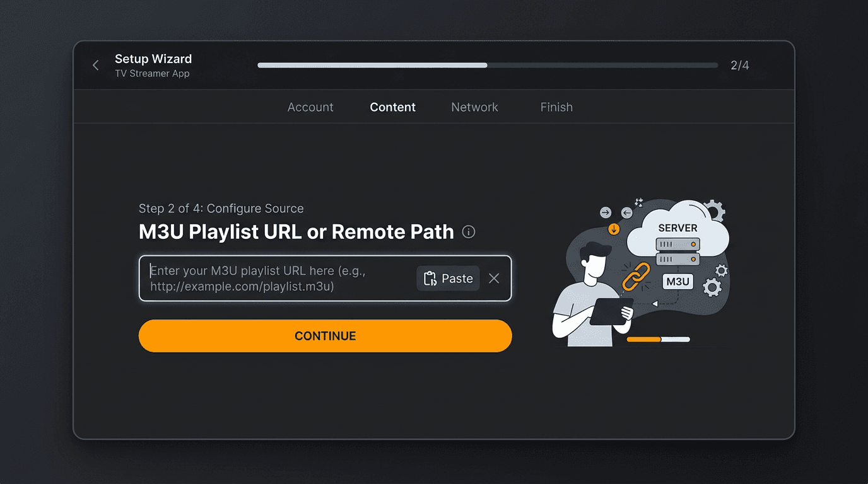Click the orange download arrow icon
This screenshot has width=868, height=484.
pos(614,229)
